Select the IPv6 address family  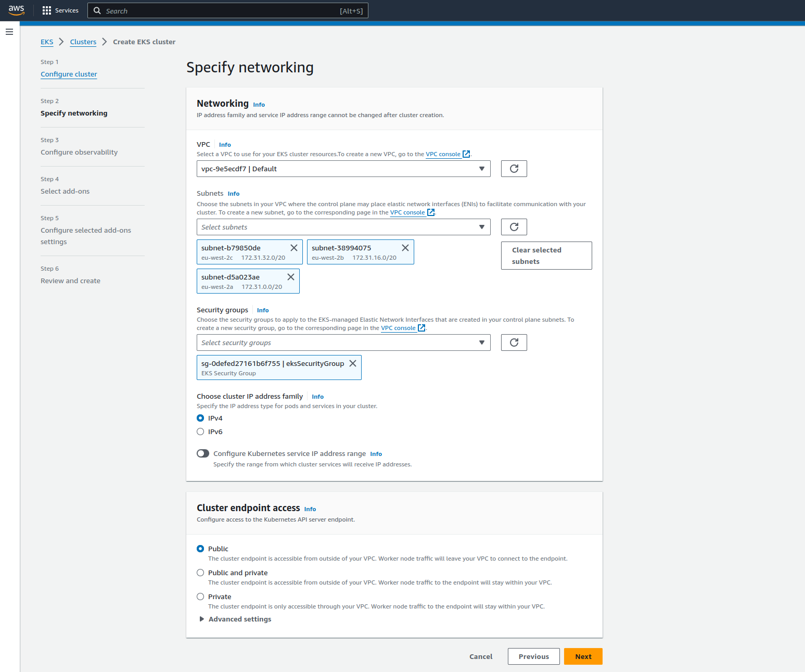(200, 432)
